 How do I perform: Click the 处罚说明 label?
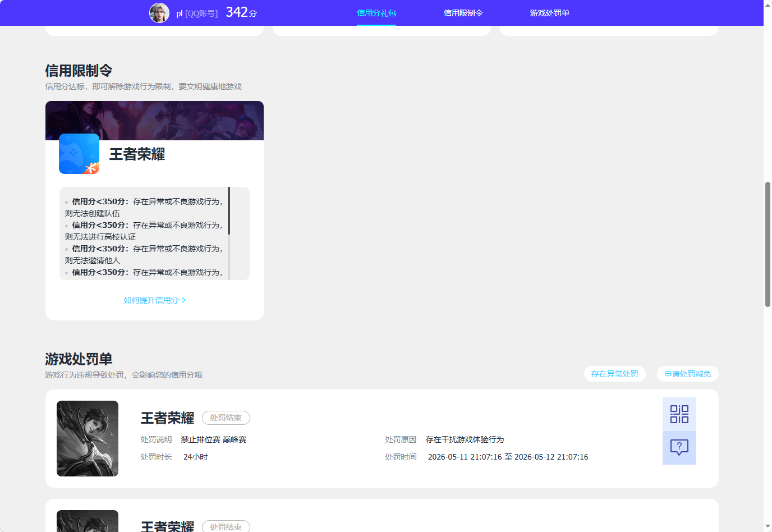156,439
